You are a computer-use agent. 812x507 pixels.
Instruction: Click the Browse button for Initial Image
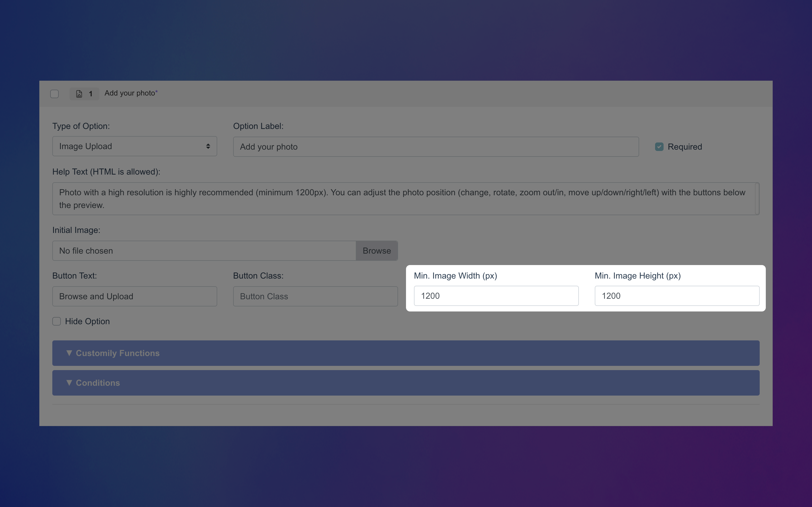coord(377,251)
